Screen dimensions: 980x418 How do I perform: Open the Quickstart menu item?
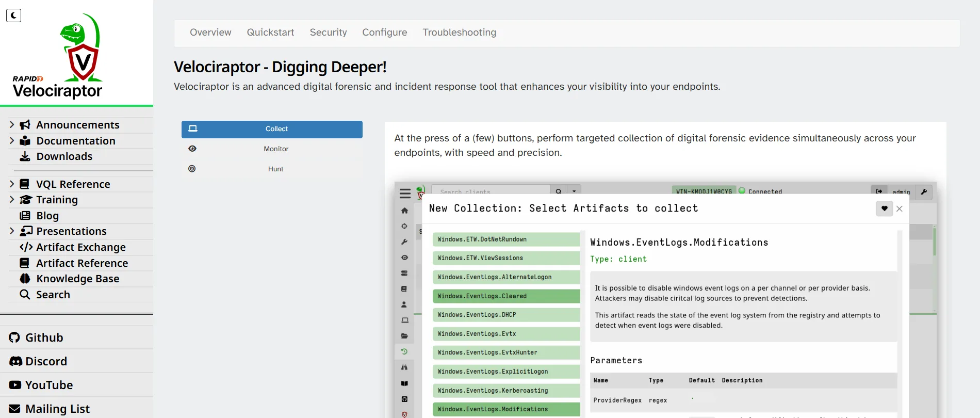point(270,33)
